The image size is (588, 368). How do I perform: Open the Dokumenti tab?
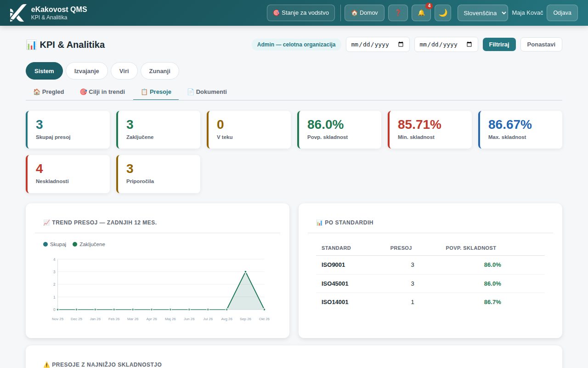coord(207,92)
